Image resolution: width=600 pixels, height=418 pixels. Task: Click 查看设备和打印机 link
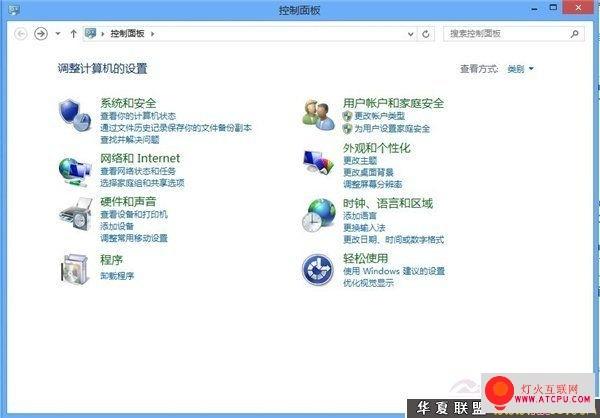click(x=134, y=214)
